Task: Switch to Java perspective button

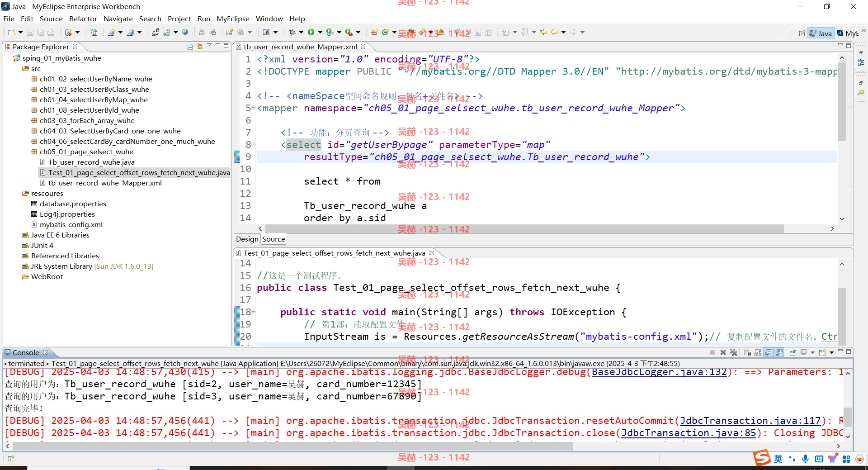Action: pyautogui.click(x=821, y=33)
